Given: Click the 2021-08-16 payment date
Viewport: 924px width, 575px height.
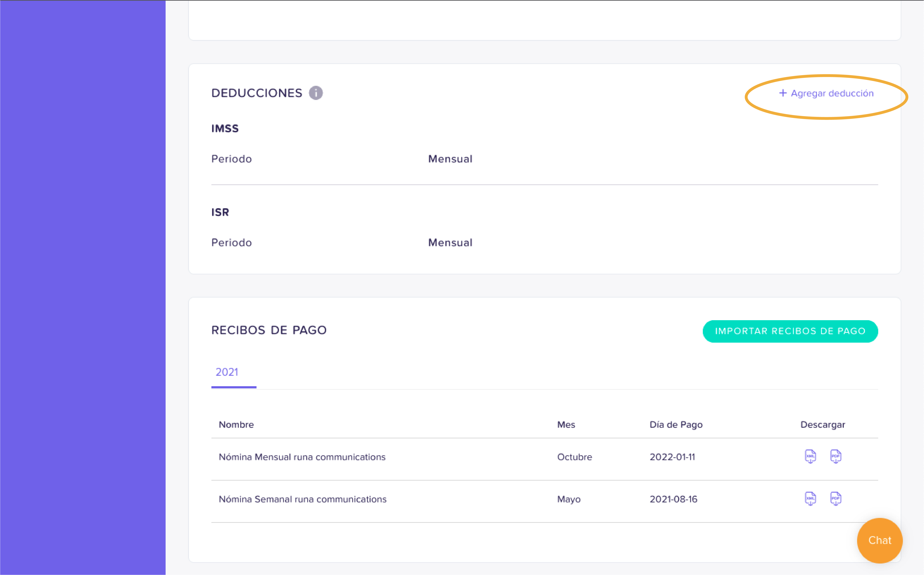Looking at the screenshot, I should click(x=673, y=499).
